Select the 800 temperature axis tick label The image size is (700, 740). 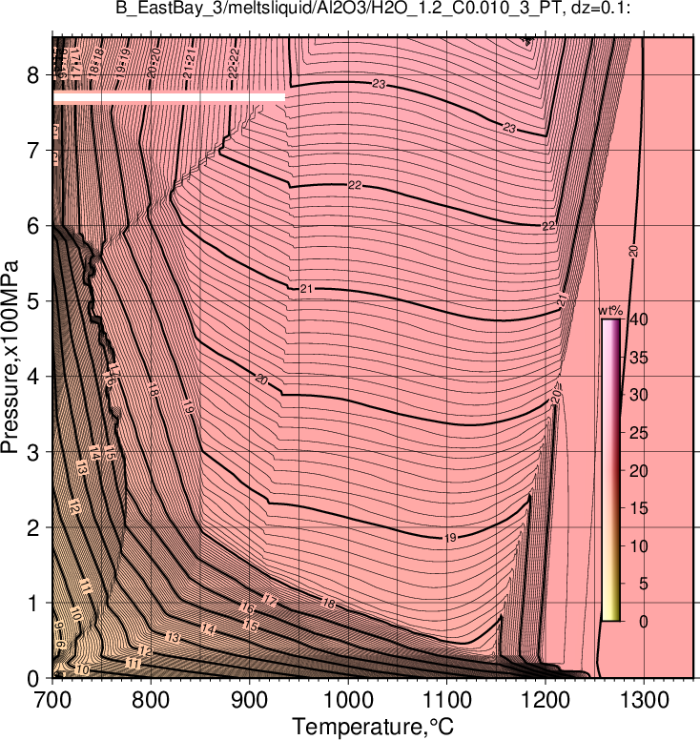(151, 700)
